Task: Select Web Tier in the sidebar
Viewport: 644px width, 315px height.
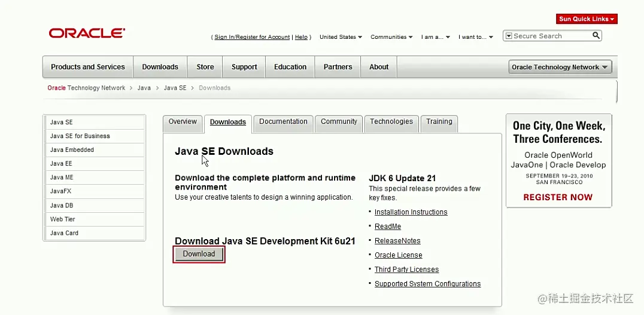Action: pos(94,219)
